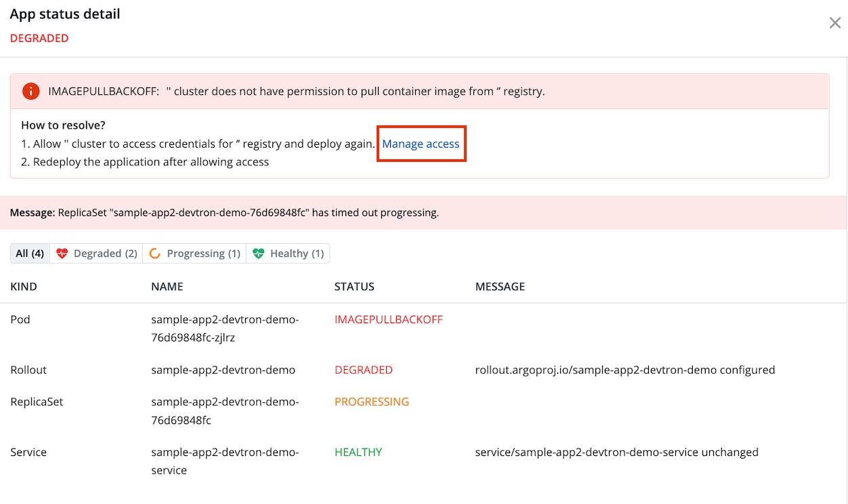Click the DEGRADED status in Rollout row
848x504 pixels.
pyautogui.click(x=364, y=370)
